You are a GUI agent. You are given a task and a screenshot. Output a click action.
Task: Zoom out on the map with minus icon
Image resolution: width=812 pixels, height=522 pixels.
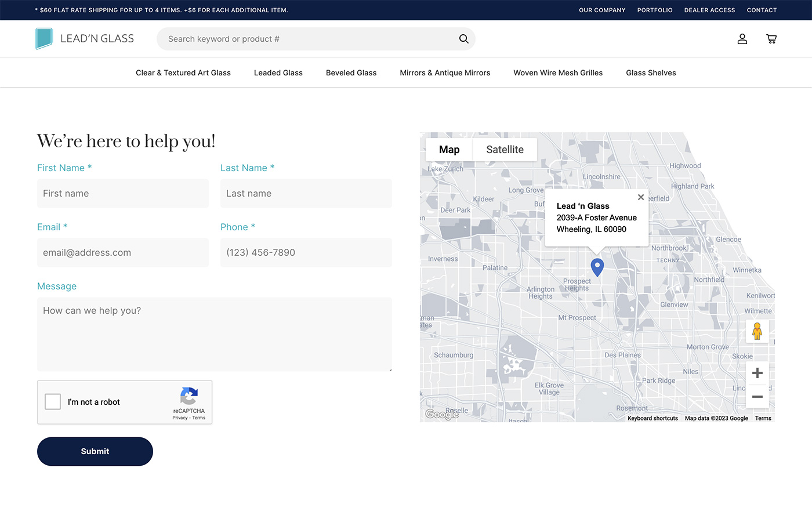tap(757, 397)
